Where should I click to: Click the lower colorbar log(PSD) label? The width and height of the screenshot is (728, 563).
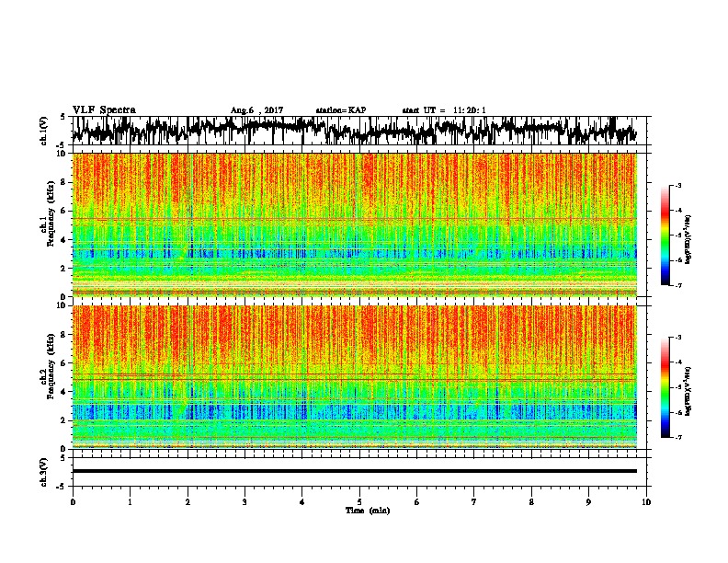point(688,391)
